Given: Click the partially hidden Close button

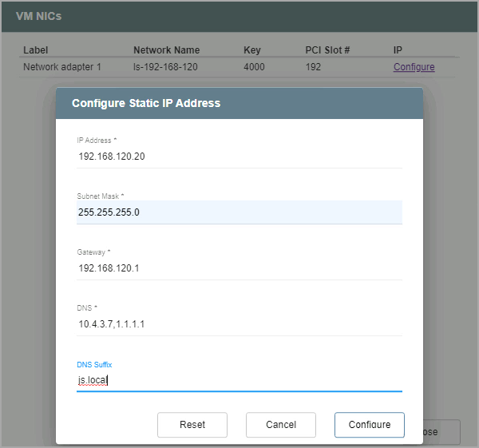Looking at the screenshot, I should coord(445,432).
